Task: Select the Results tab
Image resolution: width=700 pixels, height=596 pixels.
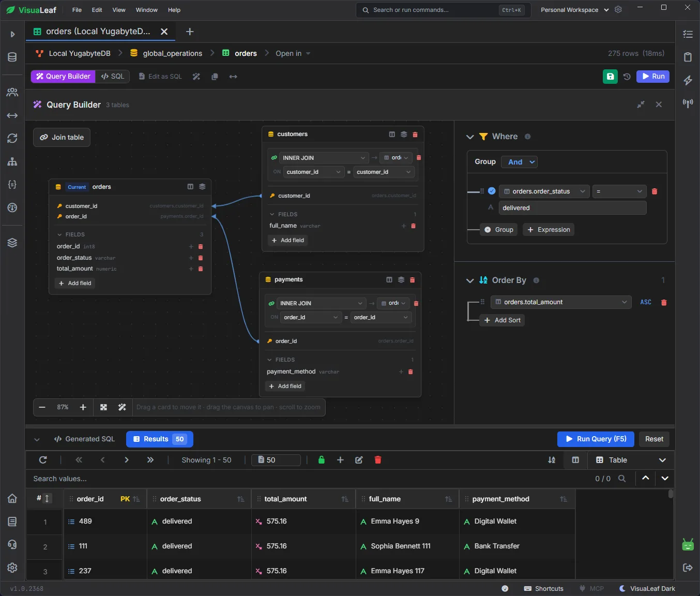Action: (x=160, y=439)
